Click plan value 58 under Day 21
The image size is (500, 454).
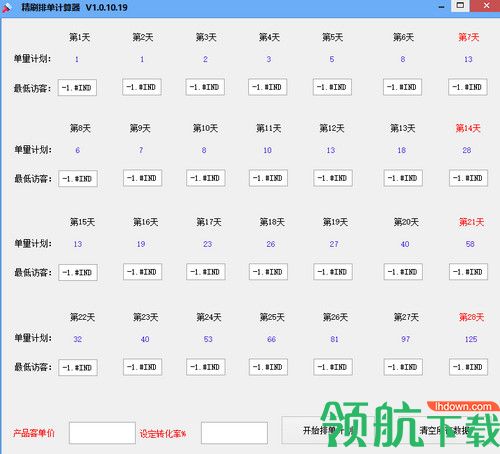[470, 244]
